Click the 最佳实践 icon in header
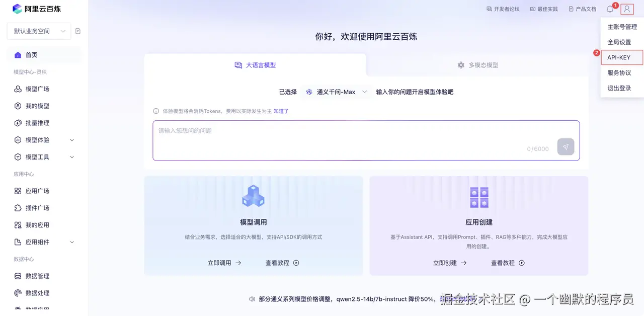 [x=532, y=9]
